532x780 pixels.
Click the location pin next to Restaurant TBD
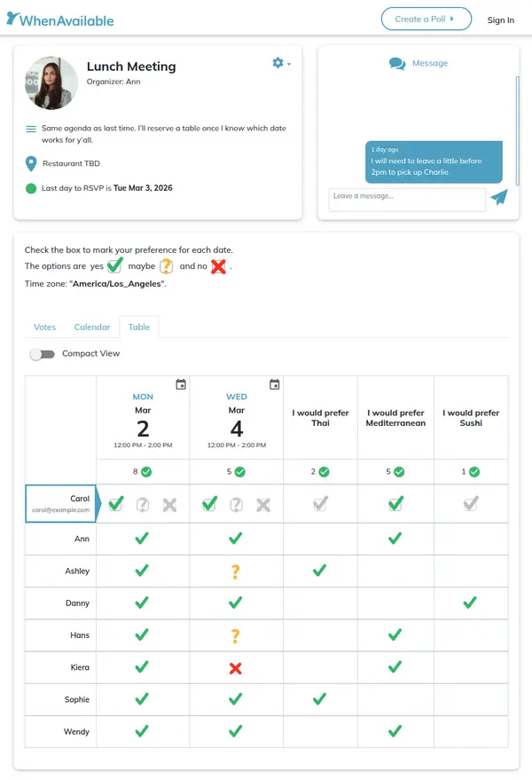[29, 163]
